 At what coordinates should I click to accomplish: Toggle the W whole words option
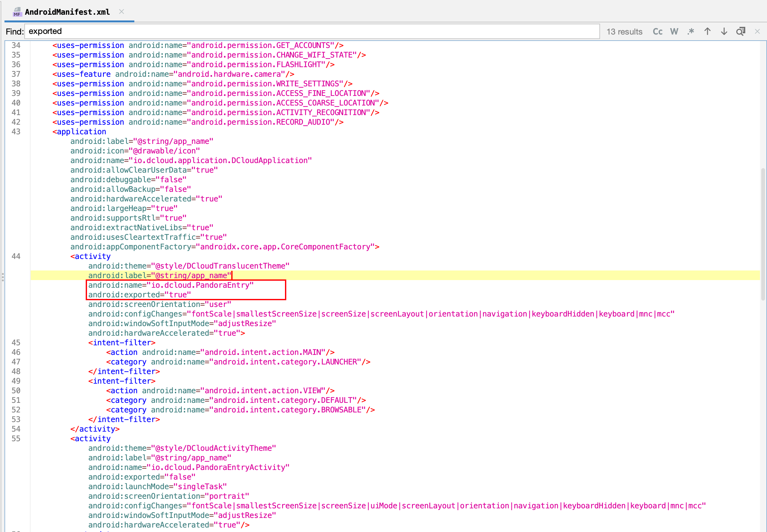tap(674, 31)
